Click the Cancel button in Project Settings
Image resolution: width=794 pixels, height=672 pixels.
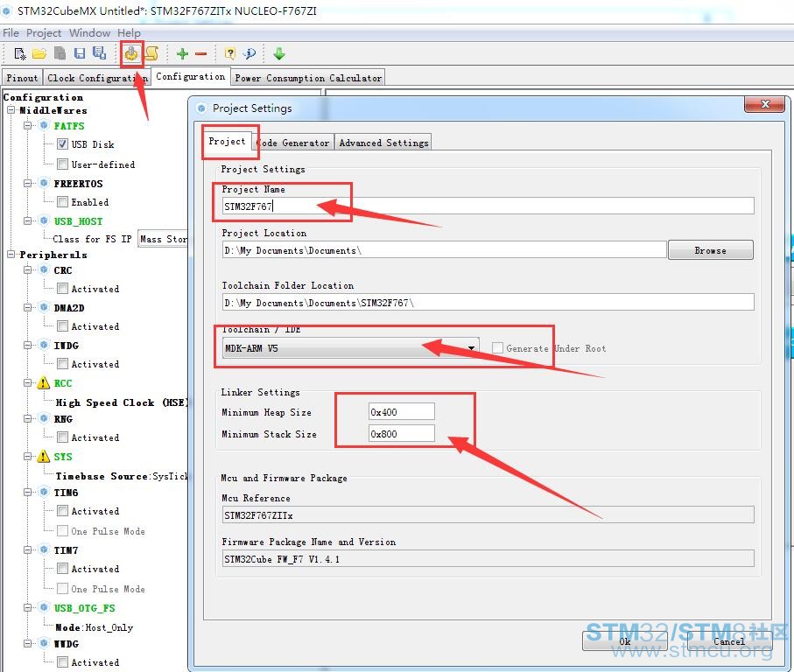coord(729,641)
